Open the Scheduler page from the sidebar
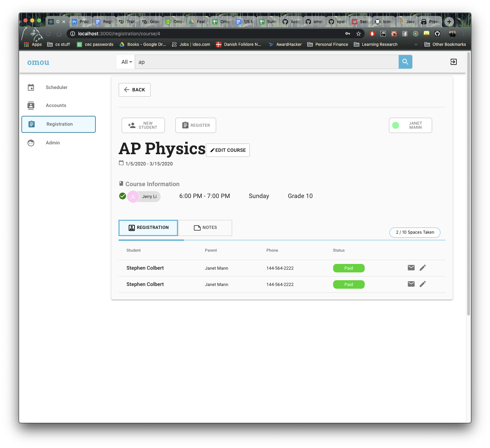Screen dimensions: 490x448 pos(58,87)
